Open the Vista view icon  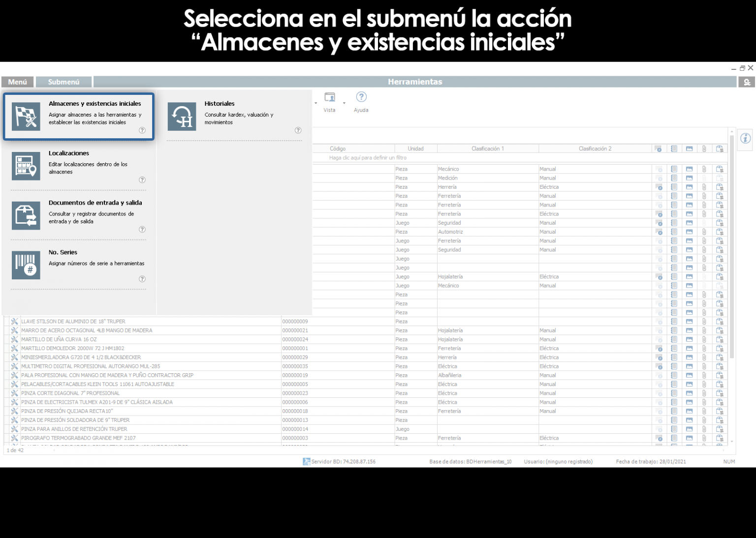tap(330, 97)
